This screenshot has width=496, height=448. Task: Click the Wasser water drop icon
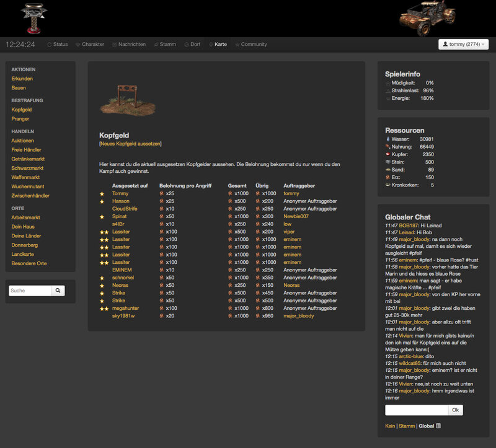pos(389,138)
